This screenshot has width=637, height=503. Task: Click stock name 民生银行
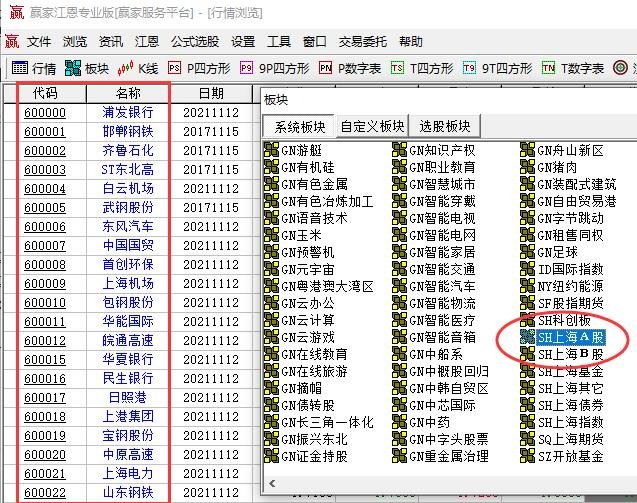128,378
